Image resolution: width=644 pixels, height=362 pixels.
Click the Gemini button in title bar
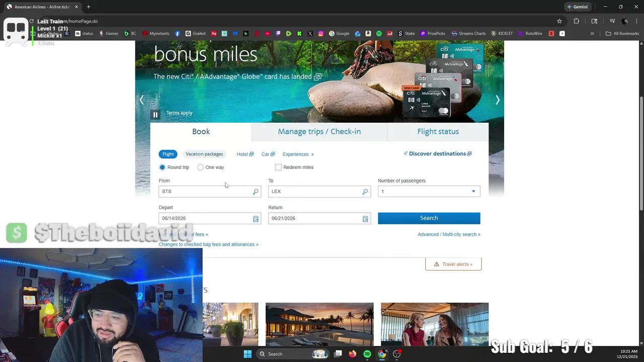[x=577, y=7]
